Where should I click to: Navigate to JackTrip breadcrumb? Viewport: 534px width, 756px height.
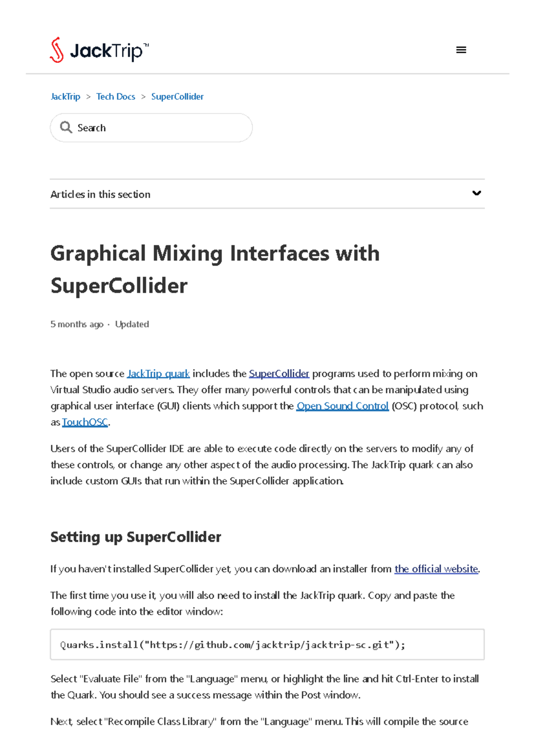[x=65, y=96]
